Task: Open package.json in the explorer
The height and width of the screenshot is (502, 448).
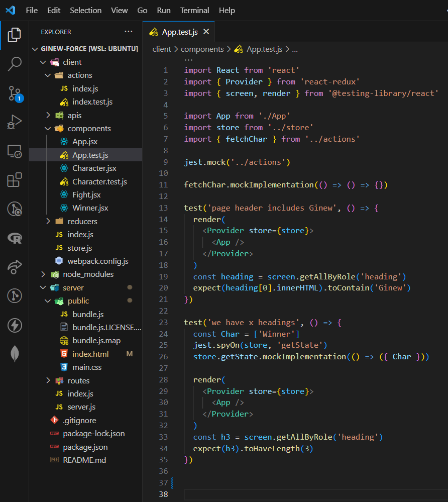Action: (86, 447)
